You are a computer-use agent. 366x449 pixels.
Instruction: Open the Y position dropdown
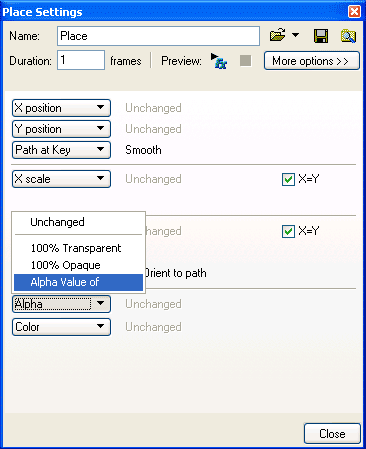(x=61, y=129)
